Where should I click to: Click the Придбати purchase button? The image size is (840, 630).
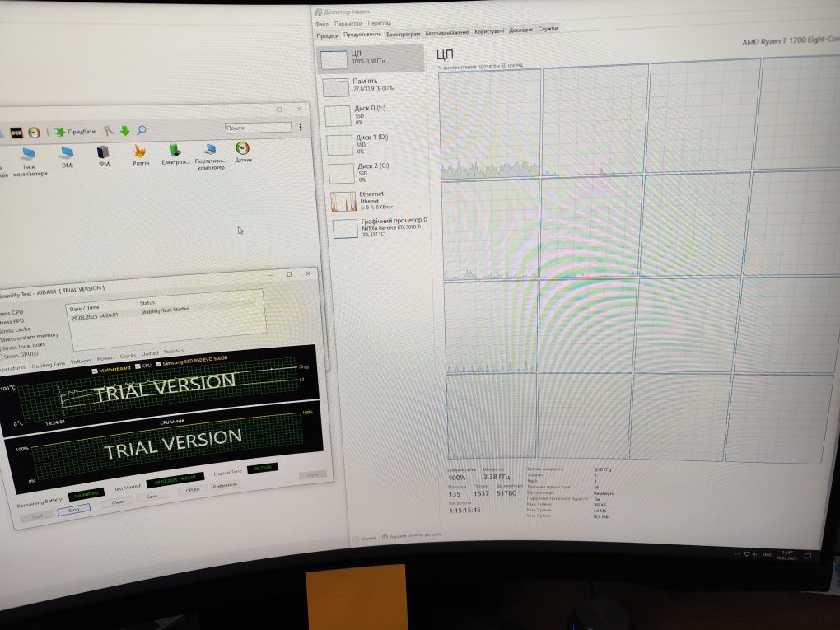click(x=75, y=131)
